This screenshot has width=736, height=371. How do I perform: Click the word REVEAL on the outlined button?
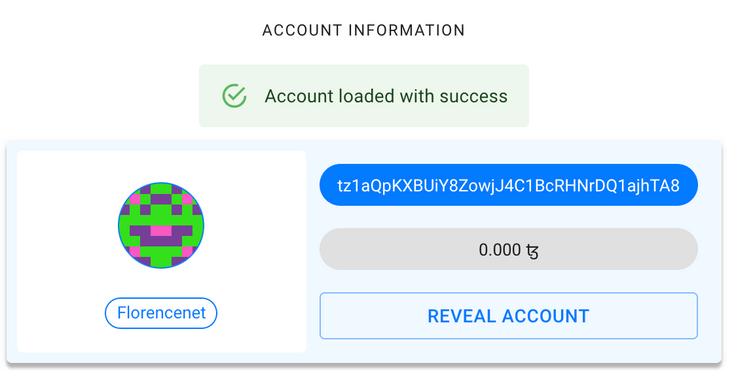pos(461,316)
